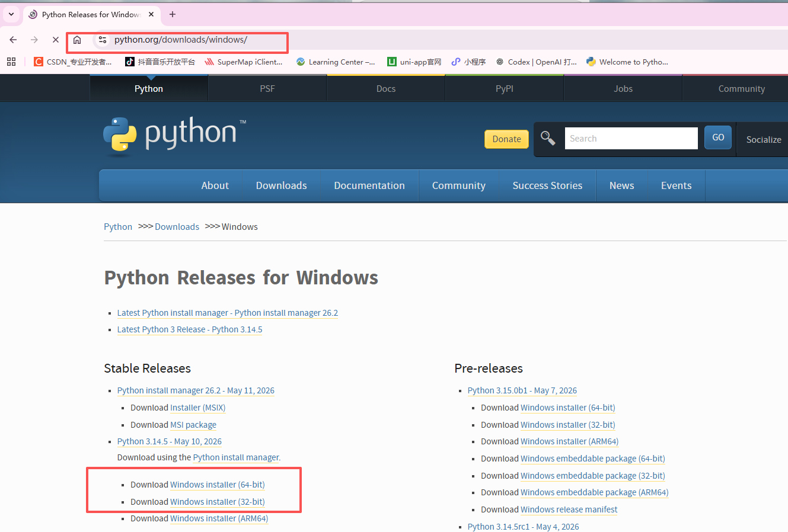Screen dimensions: 788x532
Task: Click the Python logo on the site header
Action: click(174, 134)
